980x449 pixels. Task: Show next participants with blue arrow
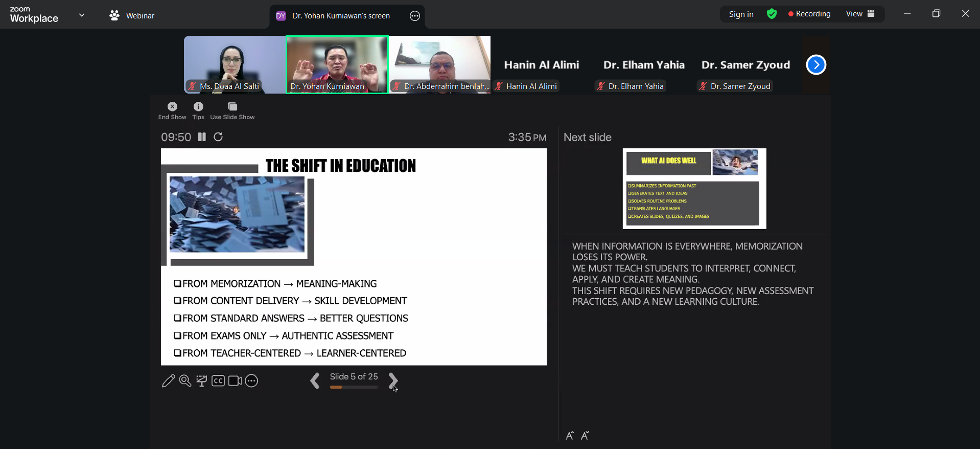(816, 65)
